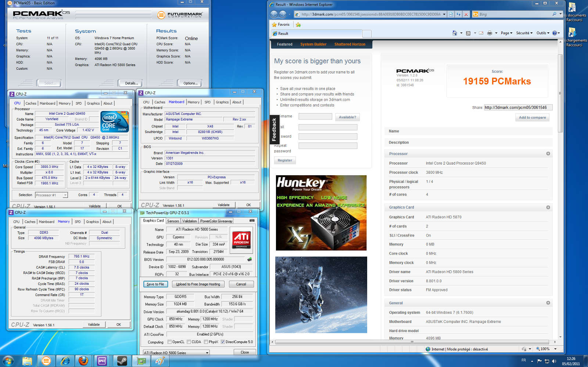The width and height of the screenshot is (588, 367).
Task: Open Page menu dropdown in IE
Action: [506, 33]
